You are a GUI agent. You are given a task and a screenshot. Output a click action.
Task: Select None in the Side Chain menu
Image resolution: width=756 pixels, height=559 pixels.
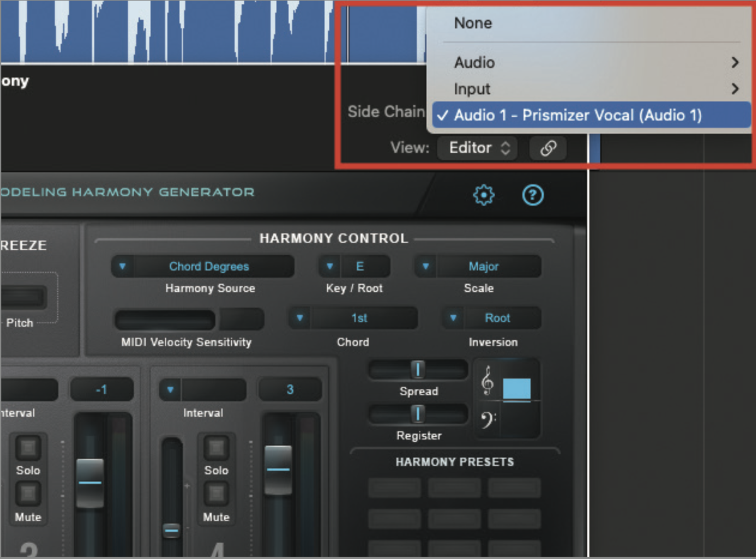[472, 23]
